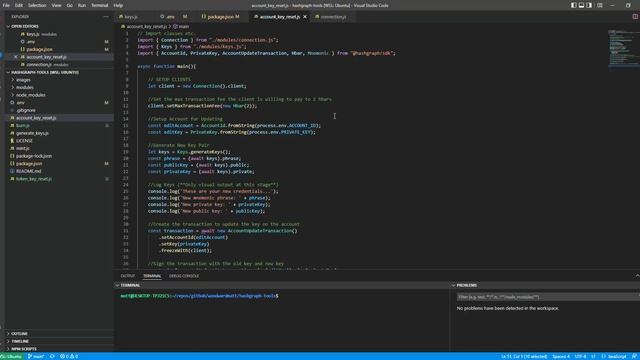Viewport: 640px width, 360px height.
Task: Click sync changes icon in status bar
Action: (x=52, y=356)
